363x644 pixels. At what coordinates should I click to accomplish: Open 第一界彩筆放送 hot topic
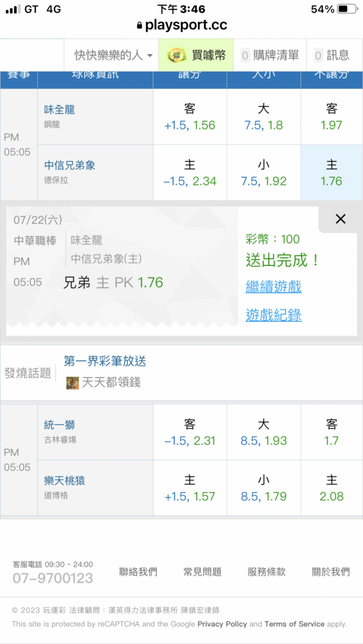tap(105, 361)
